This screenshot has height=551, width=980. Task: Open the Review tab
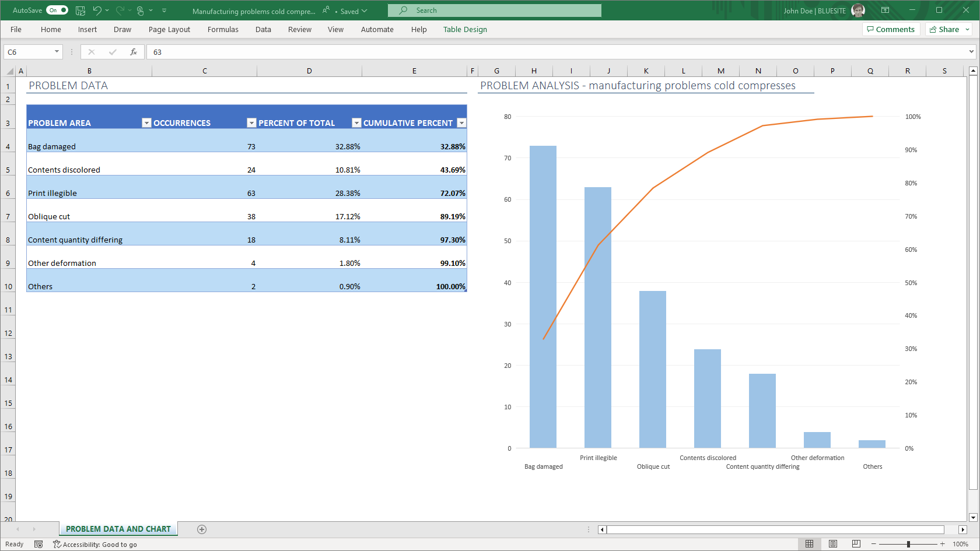tap(300, 29)
